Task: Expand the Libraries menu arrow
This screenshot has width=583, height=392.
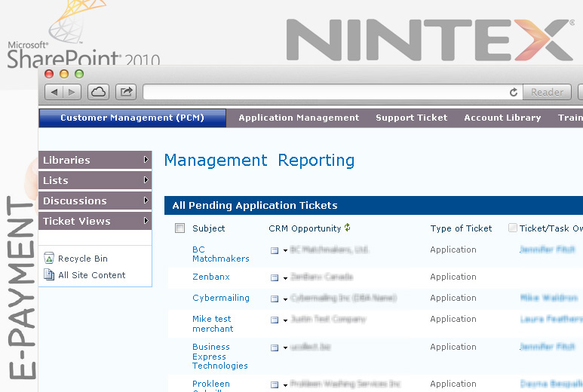Action: pyautogui.click(x=146, y=159)
